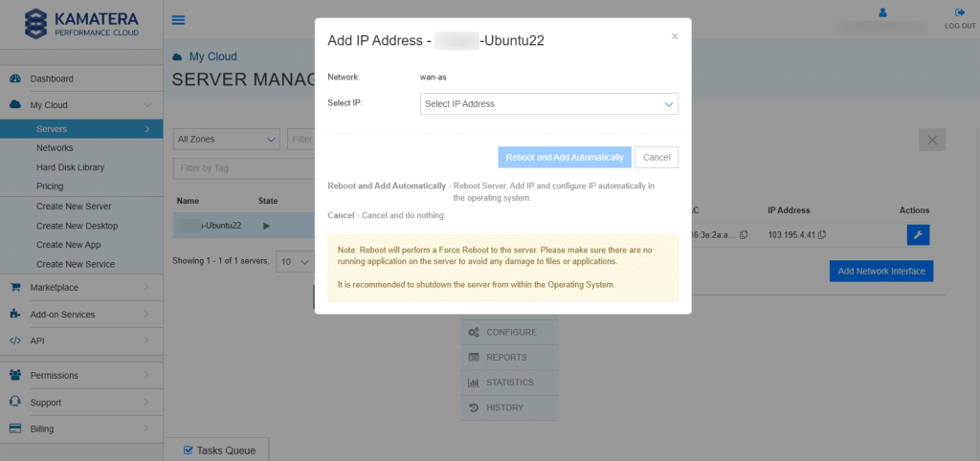Toggle the Tasks Queue checkbox

coord(189,450)
